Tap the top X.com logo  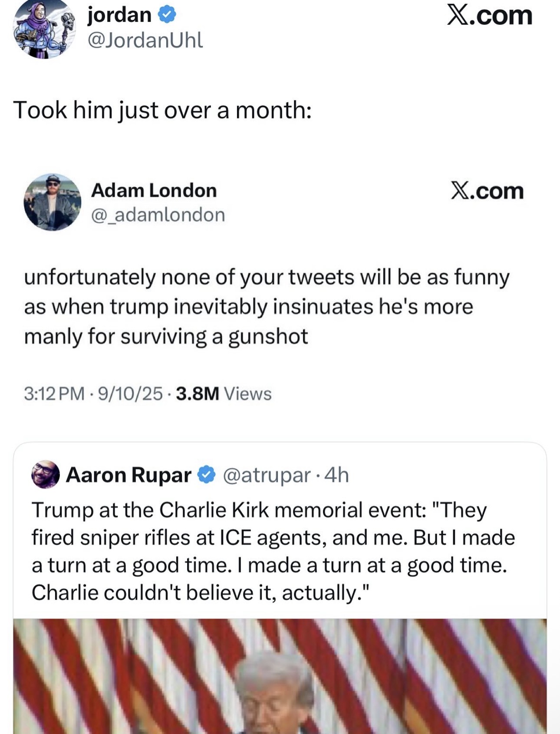click(x=490, y=16)
